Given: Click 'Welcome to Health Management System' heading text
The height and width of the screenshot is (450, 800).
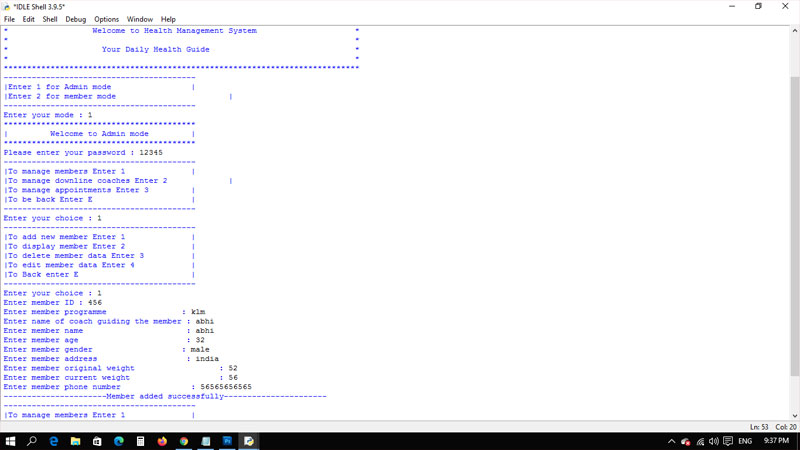Looking at the screenshot, I should [174, 31].
